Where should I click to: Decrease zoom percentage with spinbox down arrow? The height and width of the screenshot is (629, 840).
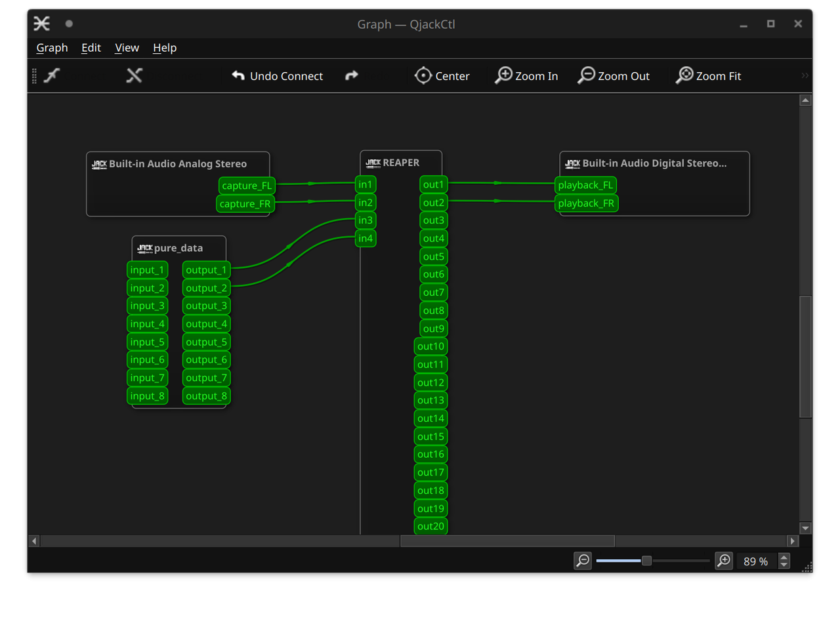pyautogui.click(x=784, y=565)
